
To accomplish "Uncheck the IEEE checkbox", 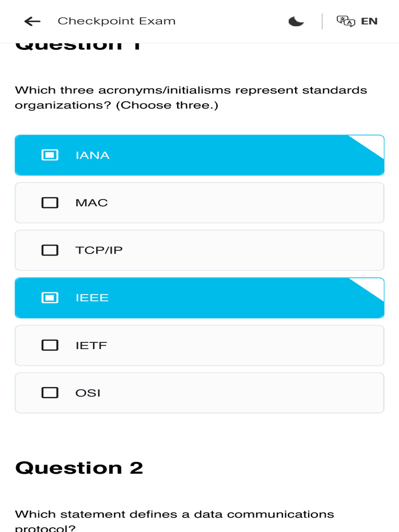I will pos(50,298).
